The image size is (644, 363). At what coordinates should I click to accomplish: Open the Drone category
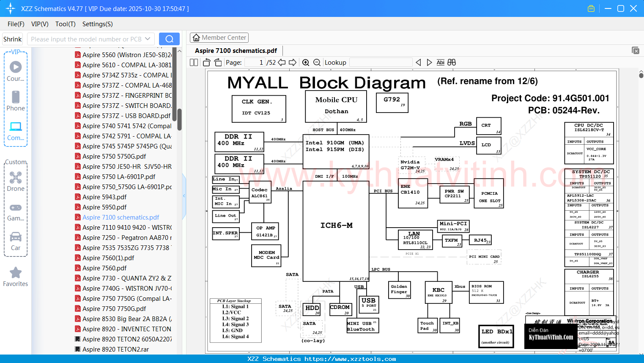(x=16, y=181)
